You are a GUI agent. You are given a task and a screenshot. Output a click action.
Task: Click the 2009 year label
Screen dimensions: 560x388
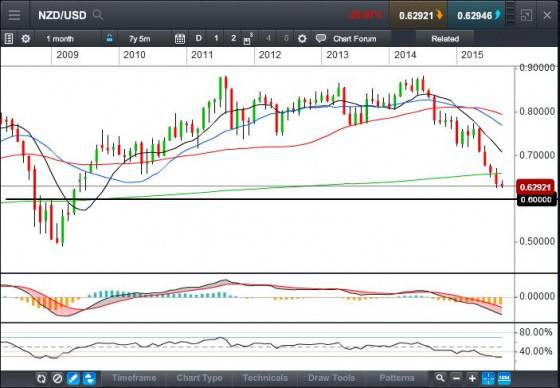[x=67, y=55]
